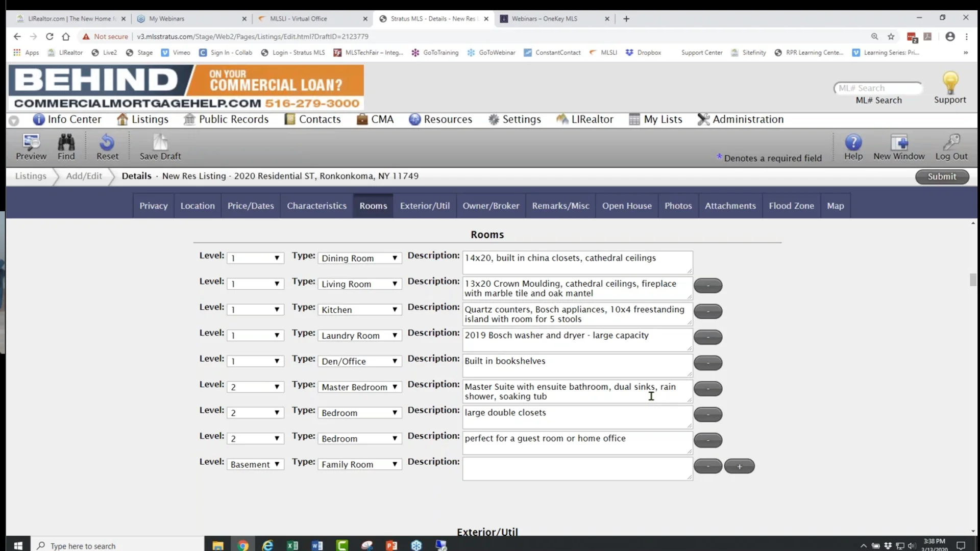Click the Den/Office description field

pos(577,366)
